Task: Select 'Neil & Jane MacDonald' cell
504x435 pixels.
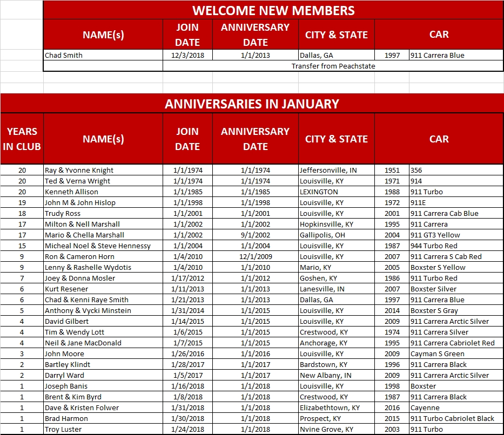Action: [103, 343]
